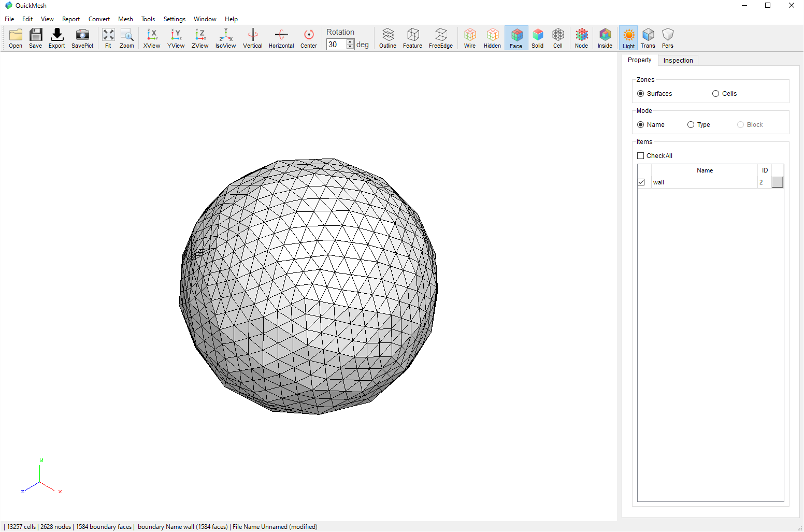Select Hidden line rendering mode
Screen dimensions: 804x532
click(x=493, y=38)
